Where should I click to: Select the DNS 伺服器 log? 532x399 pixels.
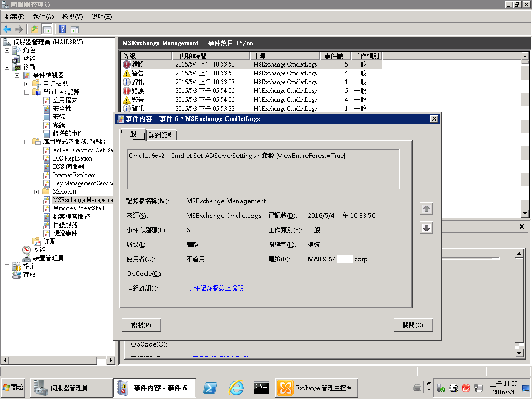68,167
